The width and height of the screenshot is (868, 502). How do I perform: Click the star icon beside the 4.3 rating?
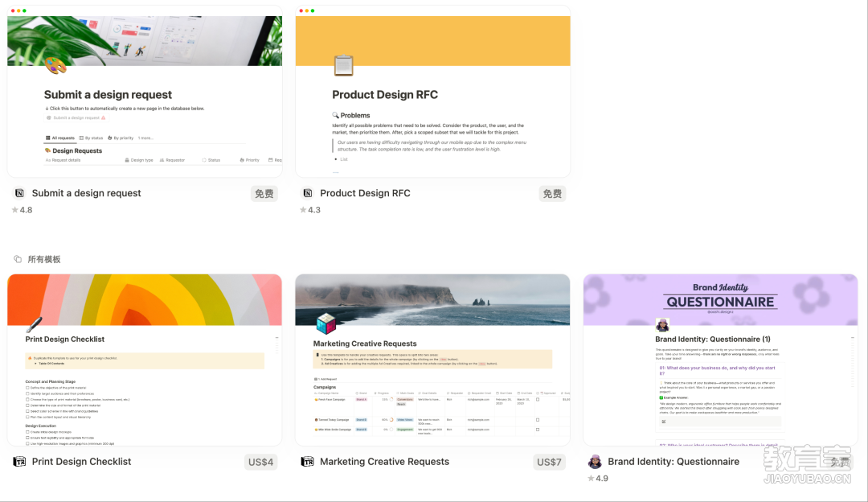(303, 210)
